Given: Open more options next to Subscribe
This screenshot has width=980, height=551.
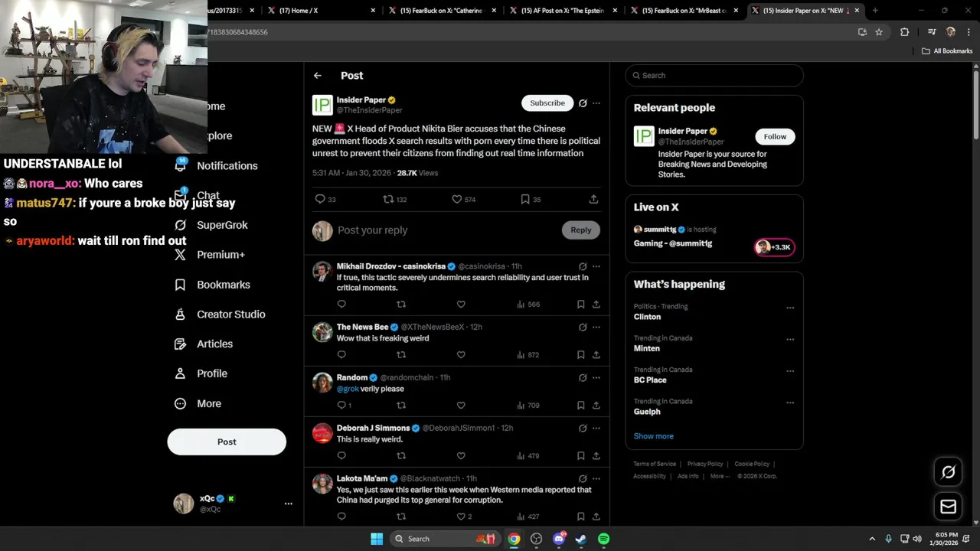Looking at the screenshot, I should [596, 103].
